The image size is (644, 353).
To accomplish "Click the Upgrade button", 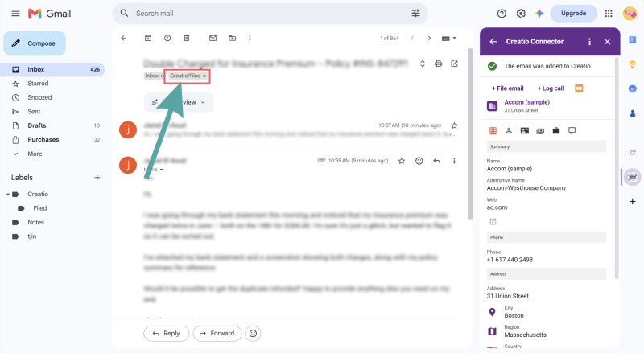I will point(573,14).
